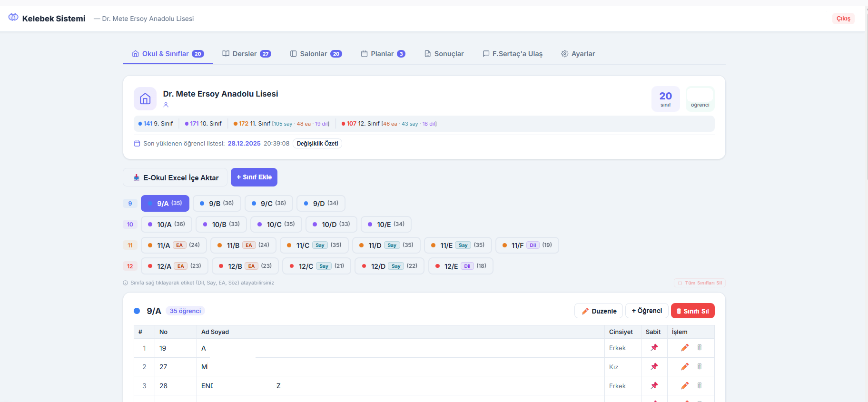Select class 11/F Dil chip

pyautogui.click(x=527, y=245)
